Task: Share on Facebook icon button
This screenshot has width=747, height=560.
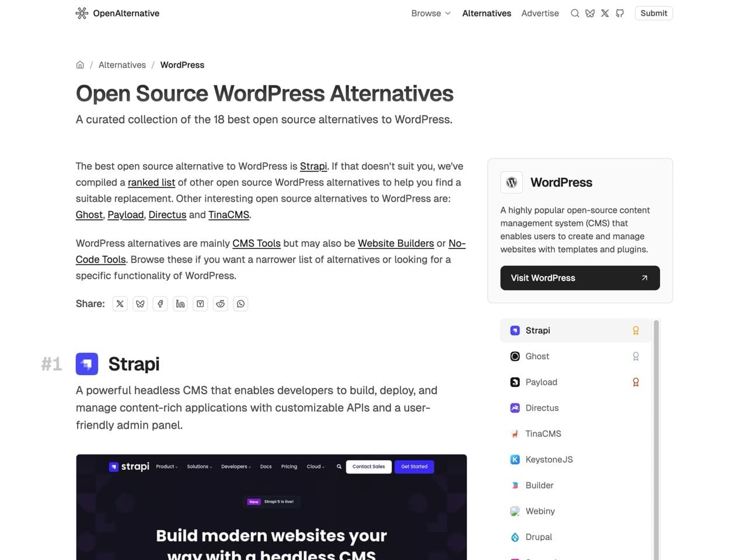Action: 160,303
